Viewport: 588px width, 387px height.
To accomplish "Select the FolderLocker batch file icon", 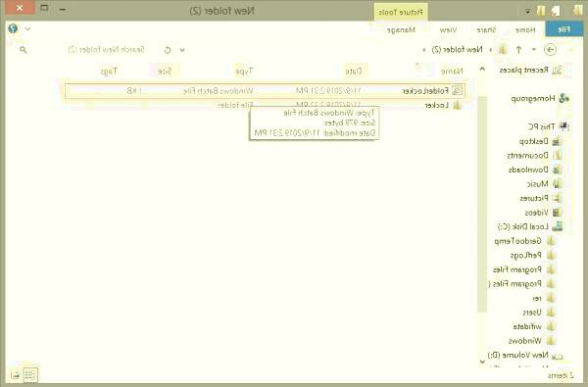I will 457,90.
